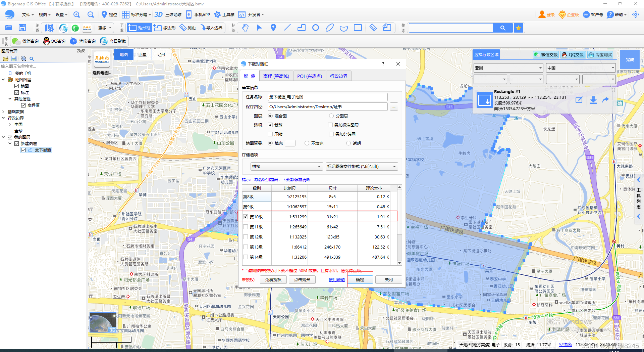Expand the China tree node
Screen dimensions: 644x352
tap(10, 124)
